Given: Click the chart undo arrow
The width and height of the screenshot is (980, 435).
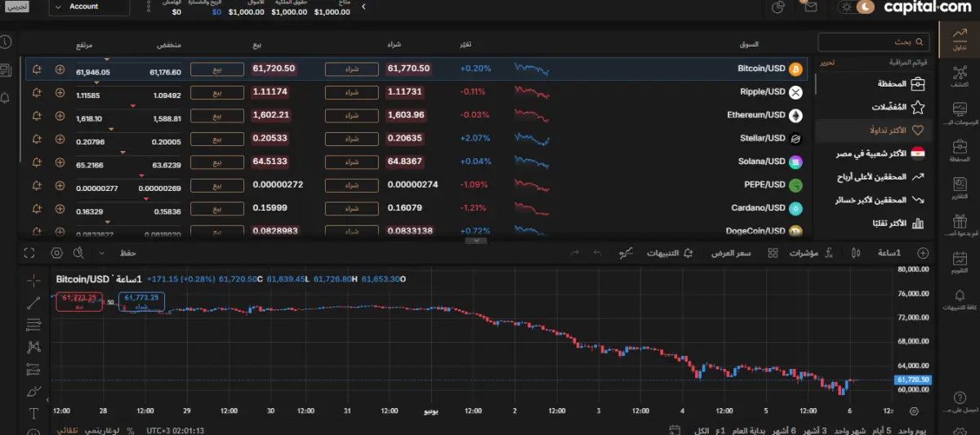Looking at the screenshot, I should [x=597, y=253].
